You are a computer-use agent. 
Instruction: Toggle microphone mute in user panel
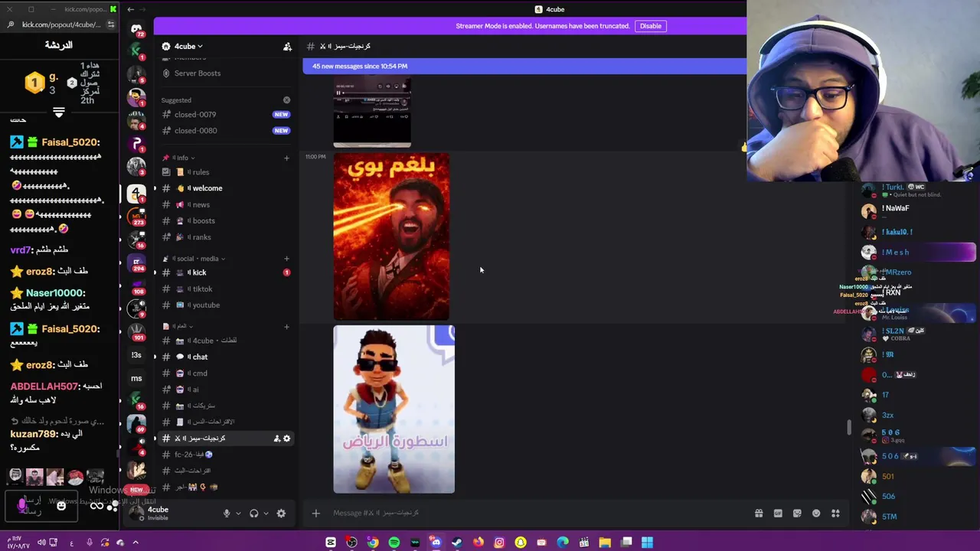click(x=227, y=514)
